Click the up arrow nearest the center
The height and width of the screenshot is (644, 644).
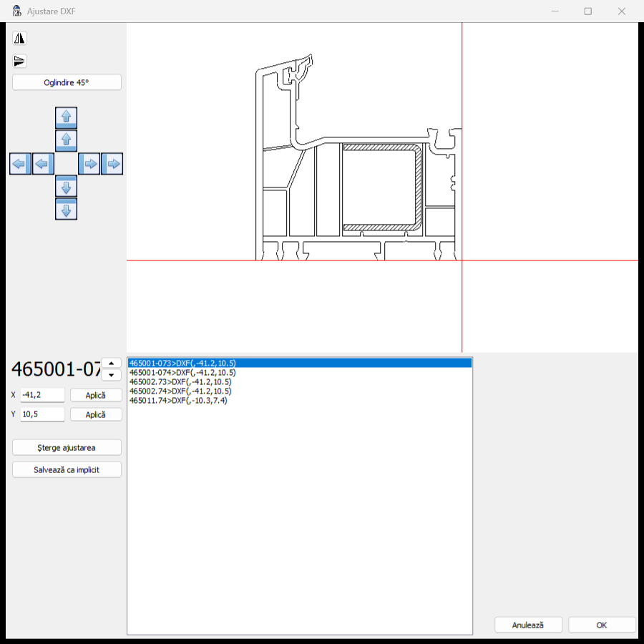66,140
